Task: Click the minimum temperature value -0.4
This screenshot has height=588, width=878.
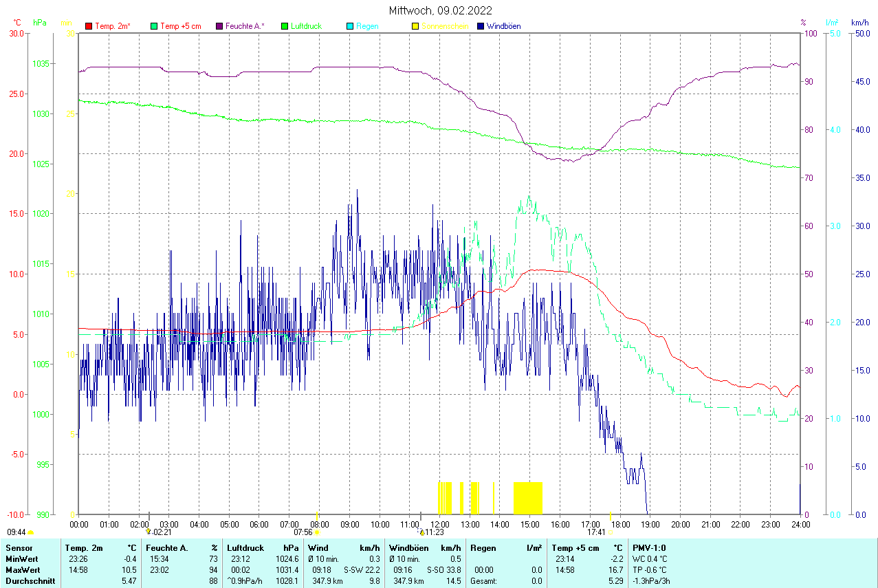Action: click(130, 559)
